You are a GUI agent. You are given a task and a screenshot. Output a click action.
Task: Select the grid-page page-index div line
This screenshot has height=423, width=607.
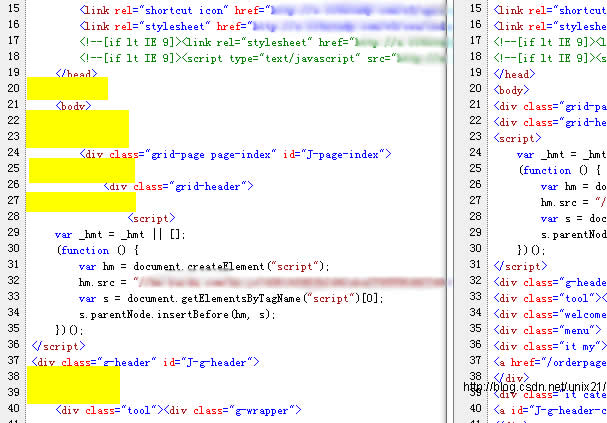(235, 154)
